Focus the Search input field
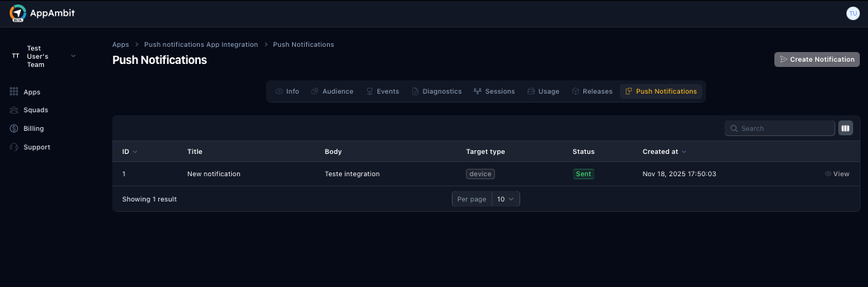Image resolution: width=868 pixels, height=287 pixels. (780, 129)
